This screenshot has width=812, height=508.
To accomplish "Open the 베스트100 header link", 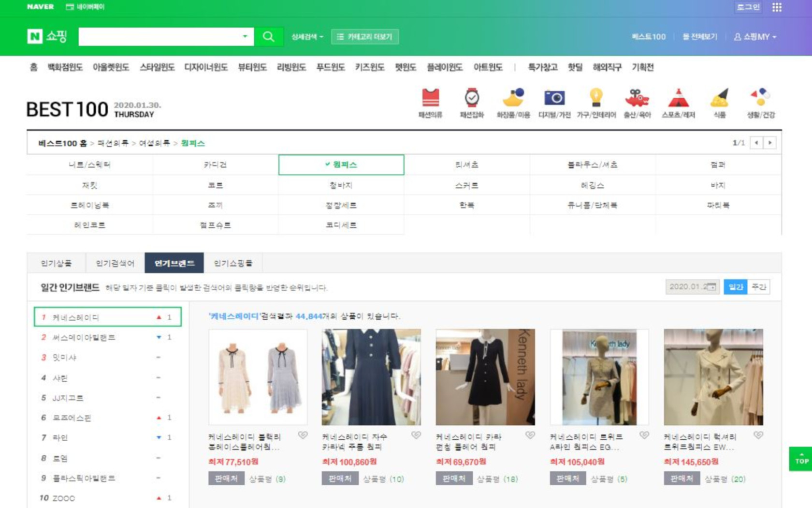I will pos(649,37).
